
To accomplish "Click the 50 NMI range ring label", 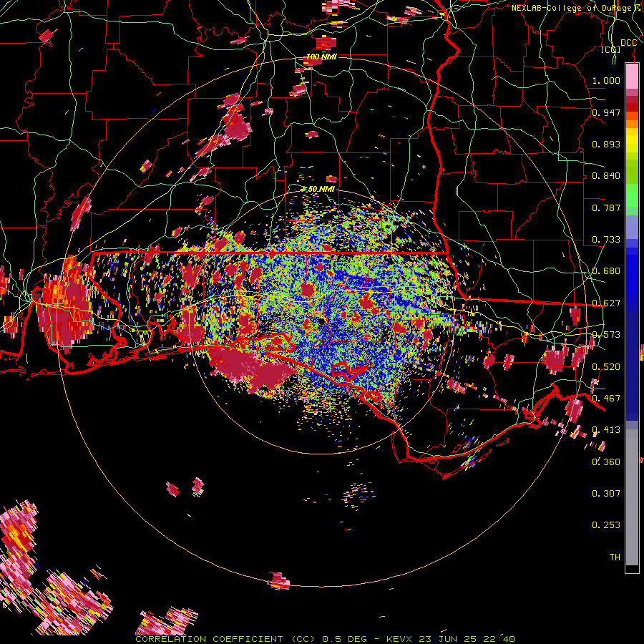I will [x=321, y=189].
